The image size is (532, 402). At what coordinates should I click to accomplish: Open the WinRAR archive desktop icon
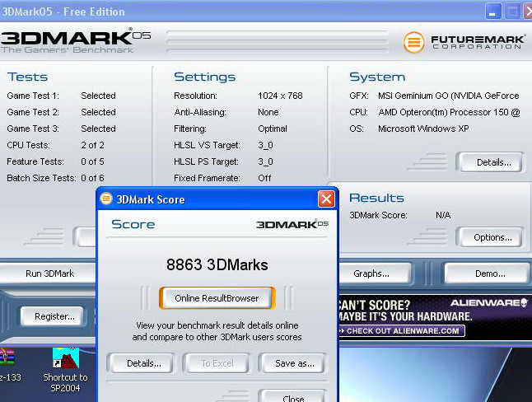[7, 365]
